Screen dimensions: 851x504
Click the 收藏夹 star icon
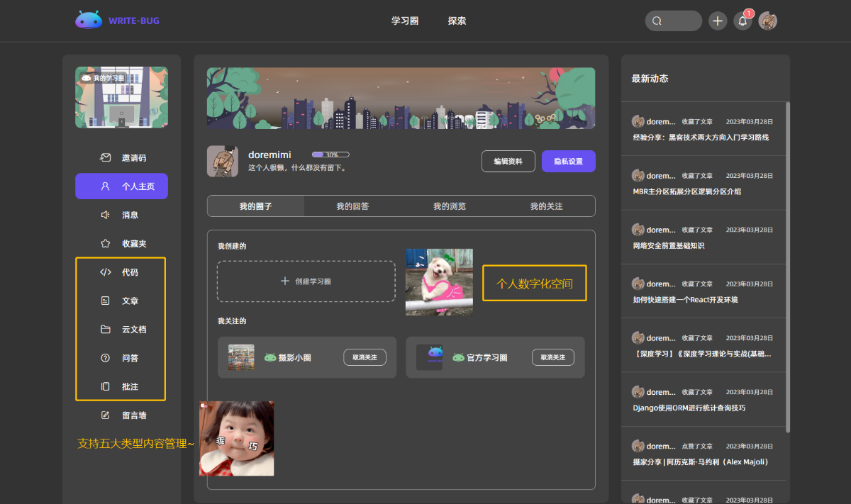tap(105, 243)
